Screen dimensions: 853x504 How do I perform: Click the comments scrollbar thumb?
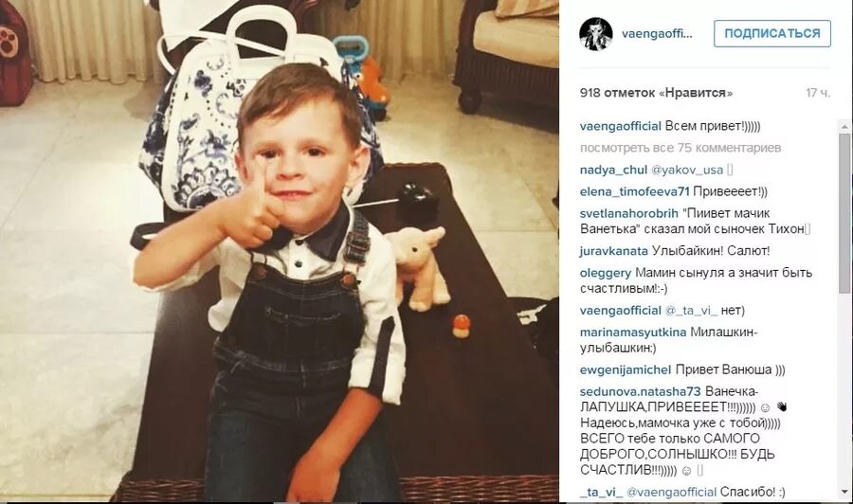coord(844,212)
